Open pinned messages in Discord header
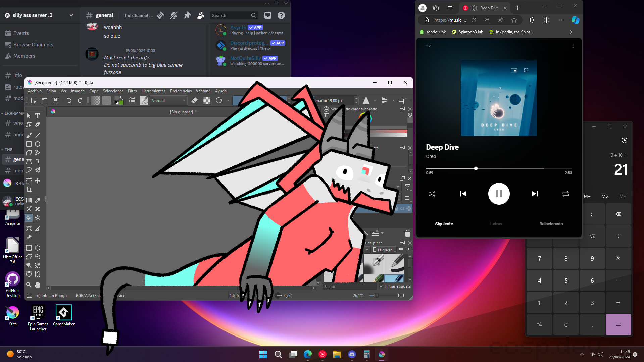Image resolution: width=644 pixels, height=362 pixels. pos(187,15)
